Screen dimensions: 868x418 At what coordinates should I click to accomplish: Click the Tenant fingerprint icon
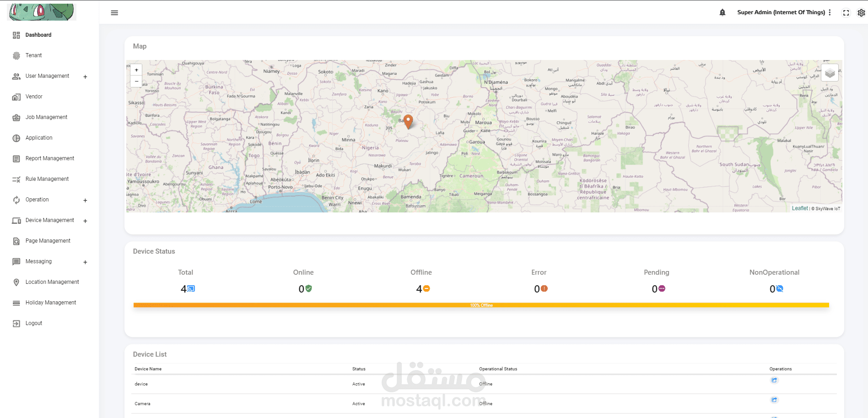point(16,56)
